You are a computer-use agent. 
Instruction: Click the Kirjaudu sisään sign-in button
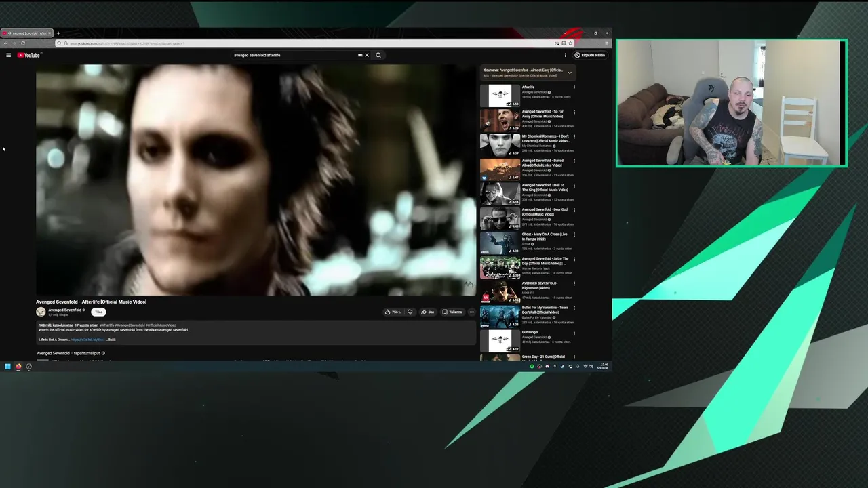590,55
